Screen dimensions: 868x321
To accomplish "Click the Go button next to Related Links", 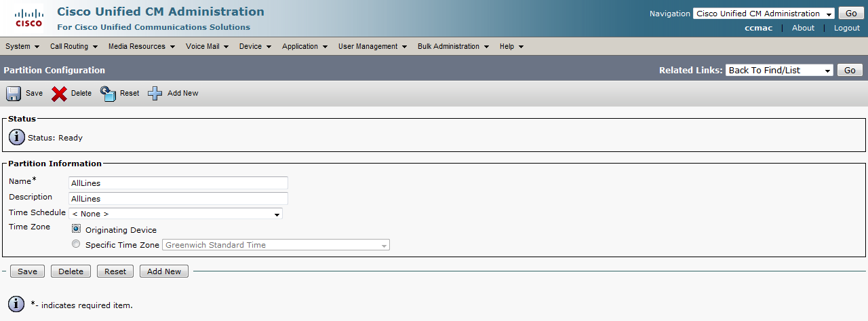I will [x=850, y=71].
